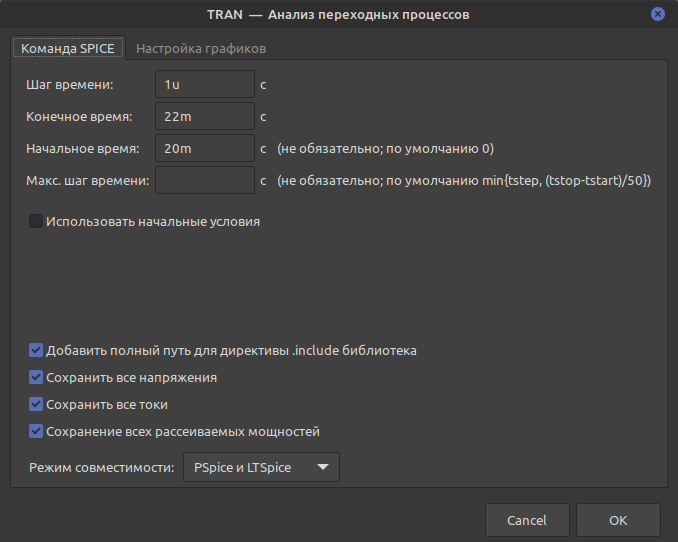Select the Команда SPICE tab

coord(66,48)
